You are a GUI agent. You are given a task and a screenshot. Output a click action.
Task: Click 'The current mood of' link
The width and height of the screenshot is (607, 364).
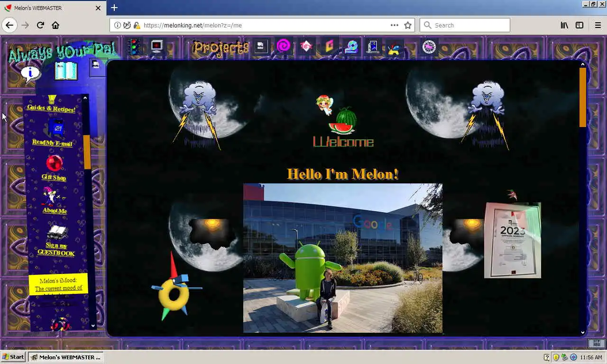tap(58, 288)
